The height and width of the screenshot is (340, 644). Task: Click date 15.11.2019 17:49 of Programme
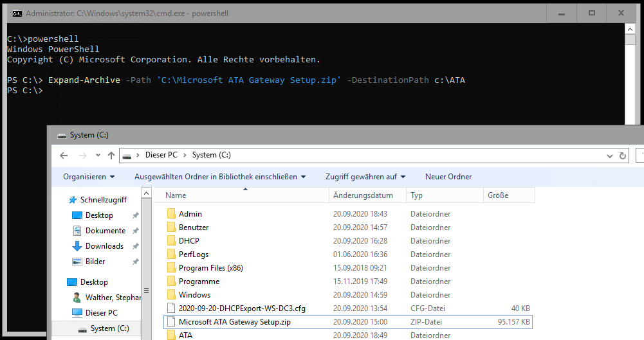(360, 282)
